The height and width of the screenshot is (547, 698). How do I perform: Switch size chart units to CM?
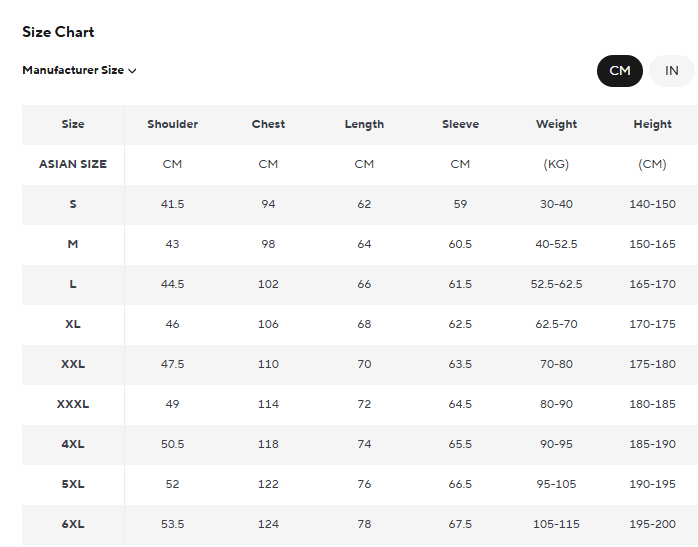[620, 71]
